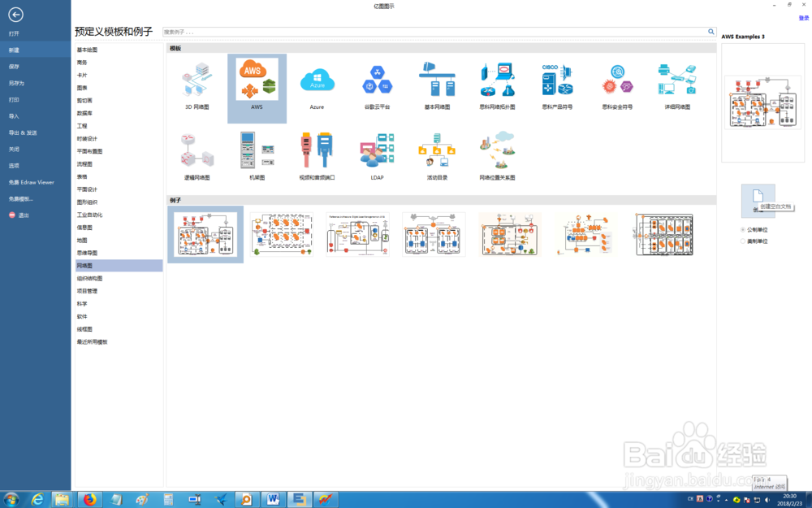812x508 pixels.
Task: Go back using the circled arrow
Action: [15, 15]
